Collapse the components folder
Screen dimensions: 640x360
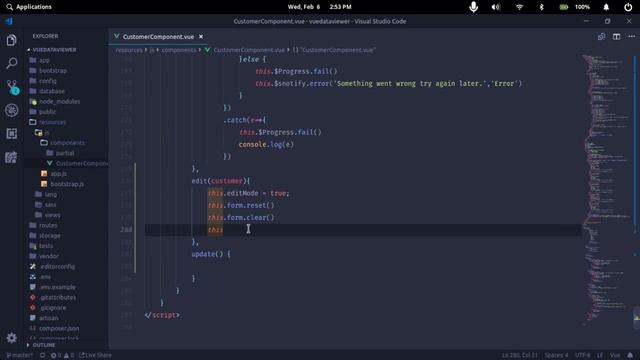click(x=67, y=143)
